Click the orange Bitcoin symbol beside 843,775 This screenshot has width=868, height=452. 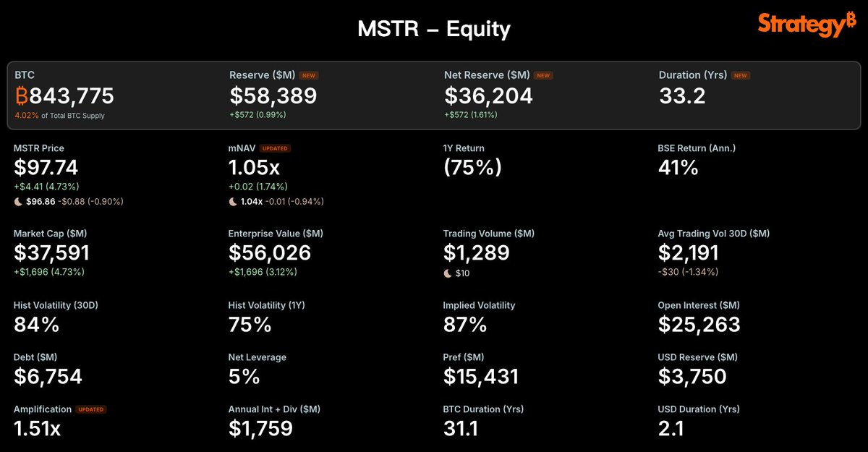pos(22,95)
